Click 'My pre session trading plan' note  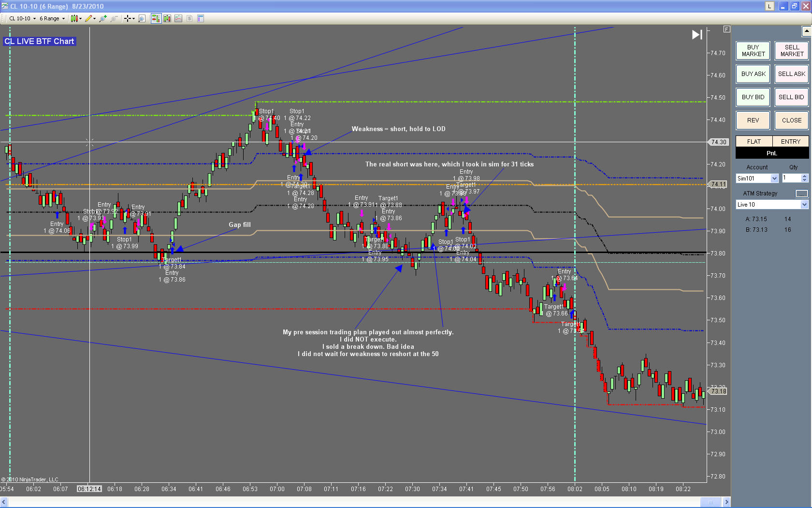(x=368, y=343)
